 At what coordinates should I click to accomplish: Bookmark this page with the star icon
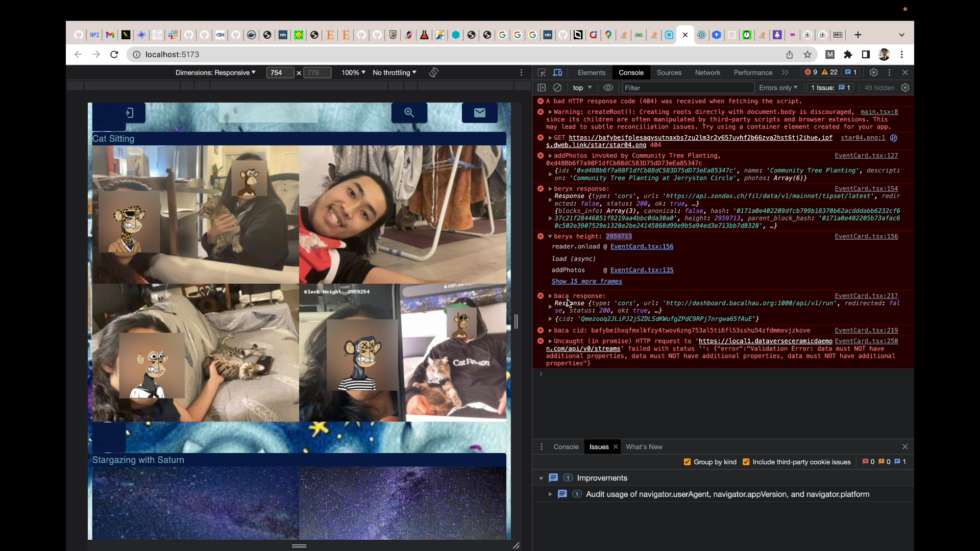click(807, 55)
